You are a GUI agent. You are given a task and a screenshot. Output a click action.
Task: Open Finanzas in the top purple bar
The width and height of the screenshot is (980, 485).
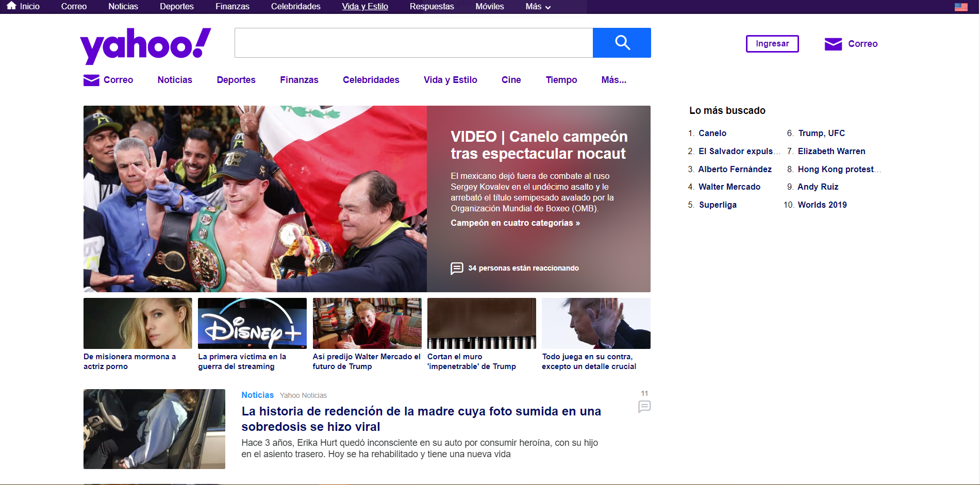pyautogui.click(x=232, y=7)
